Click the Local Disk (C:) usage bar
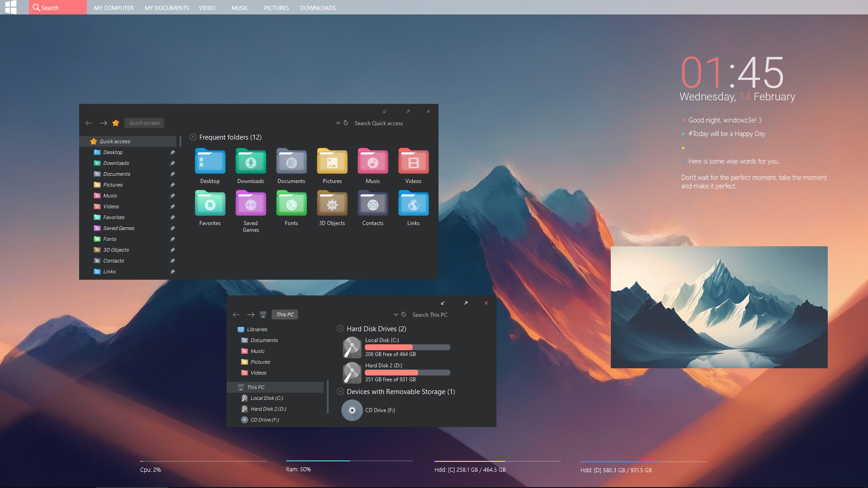The image size is (868, 488). click(407, 347)
